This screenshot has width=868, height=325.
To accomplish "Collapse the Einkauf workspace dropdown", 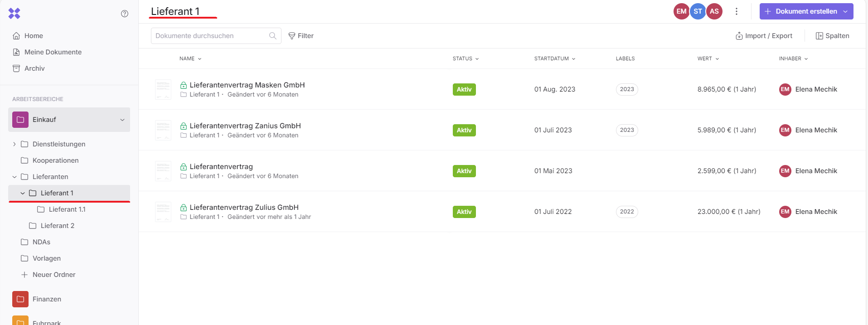I will 122,120.
